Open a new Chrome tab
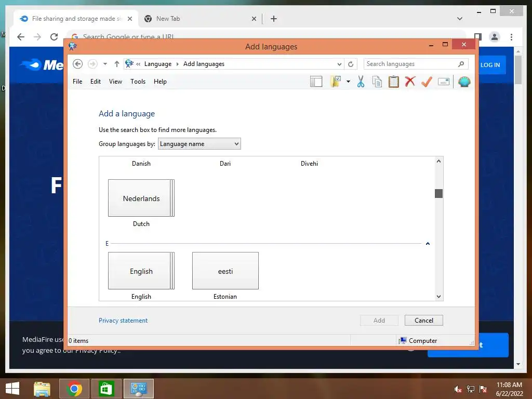 tap(273, 19)
